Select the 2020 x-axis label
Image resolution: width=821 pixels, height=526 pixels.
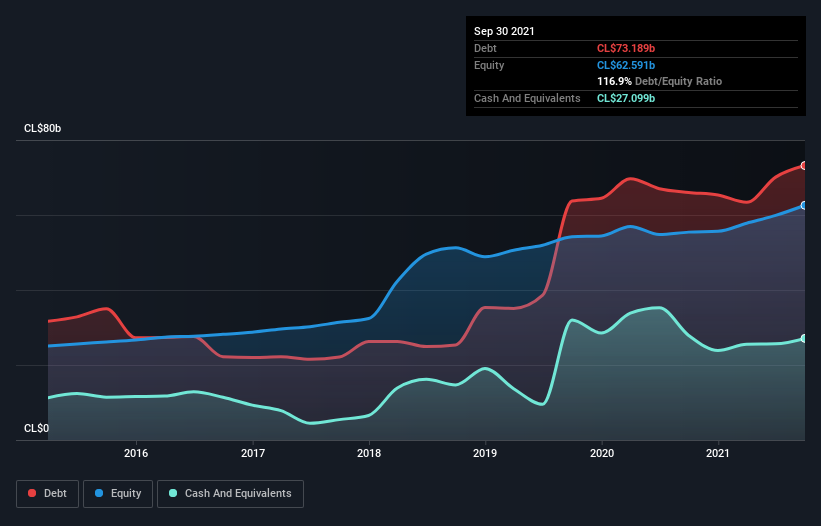(x=602, y=453)
